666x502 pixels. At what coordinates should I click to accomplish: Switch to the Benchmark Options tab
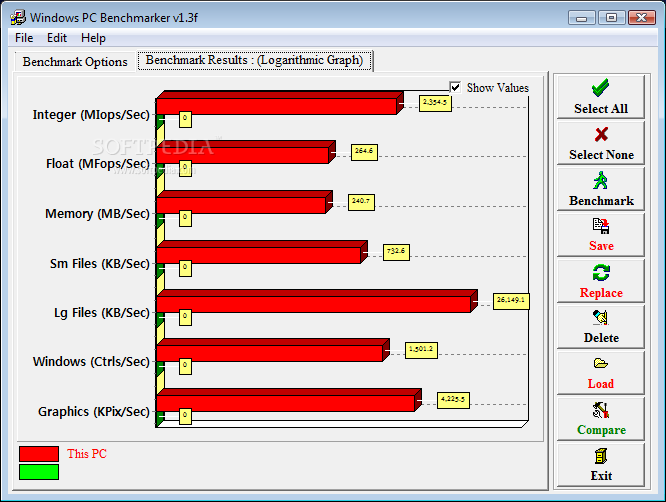point(75,62)
